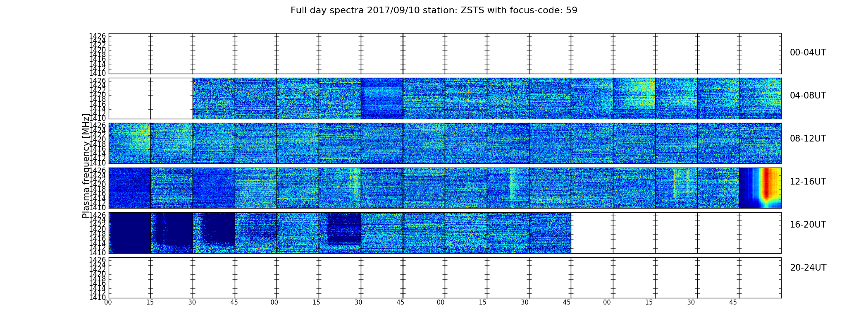
Task: Select the '04-08UT' row label
Action: click(808, 96)
